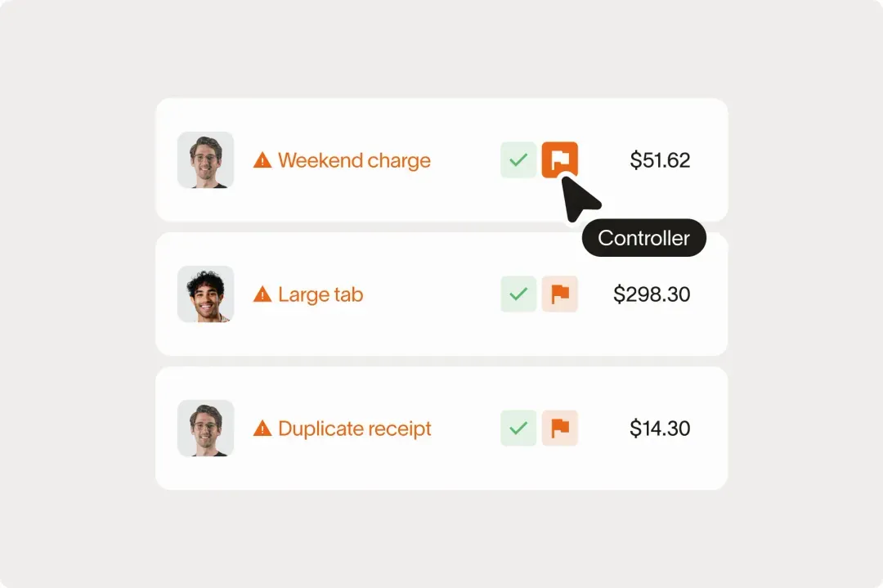Approve the Duplicate receipt checkmark
This screenshot has height=588, width=883.
point(518,428)
